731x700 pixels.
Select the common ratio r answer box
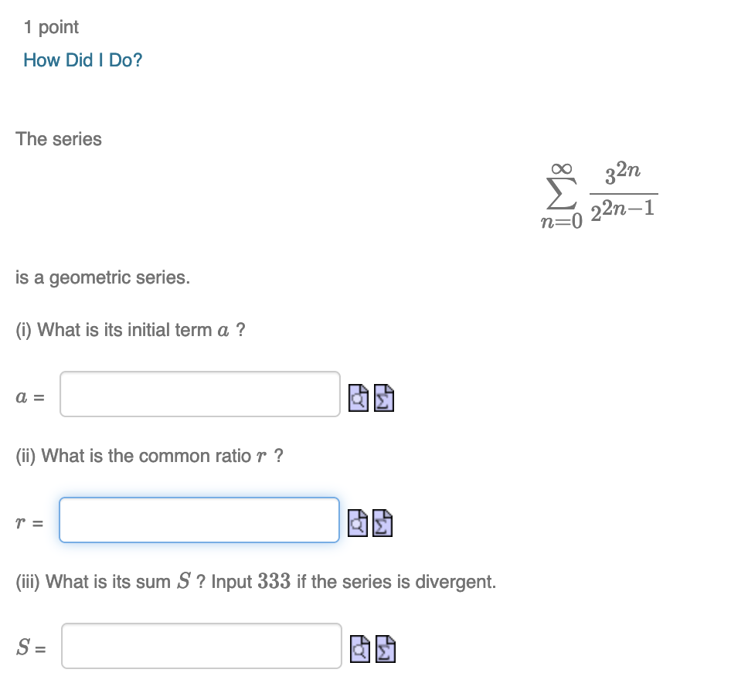point(199,519)
